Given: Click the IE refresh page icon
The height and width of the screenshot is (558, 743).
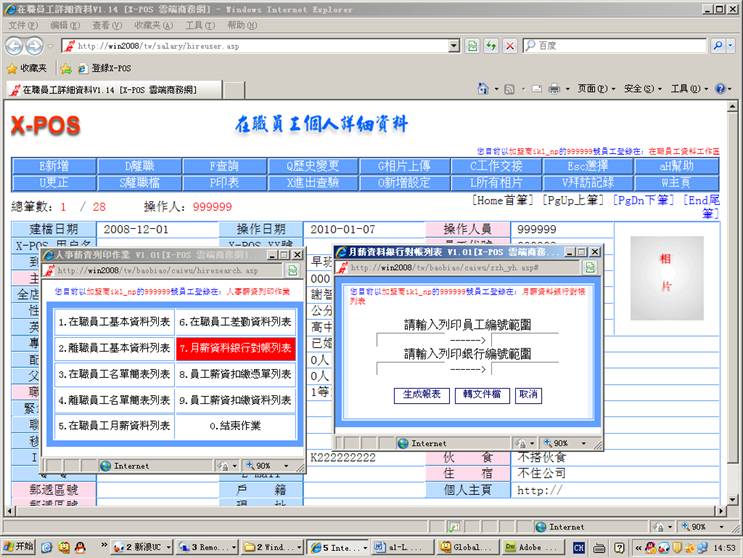Looking at the screenshot, I should coord(491,46).
